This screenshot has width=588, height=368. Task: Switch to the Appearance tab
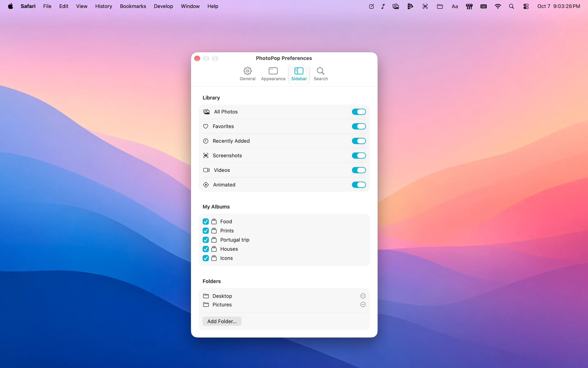pyautogui.click(x=273, y=74)
